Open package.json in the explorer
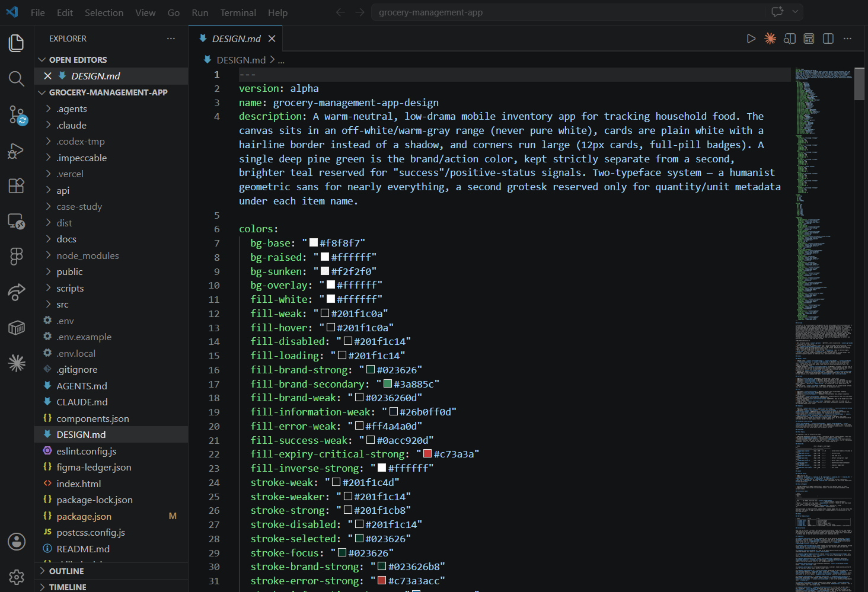The width and height of the screenshot is (868, 592). (x=84, y=517)
